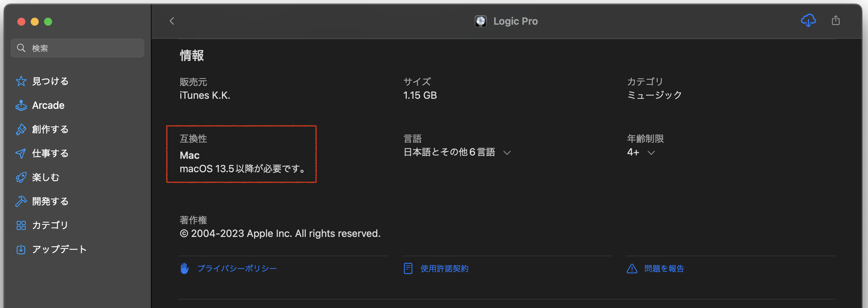Click the Logic Pro app icon in title bar
Screen dimensions: 868x308
click(x=480, y=21)
